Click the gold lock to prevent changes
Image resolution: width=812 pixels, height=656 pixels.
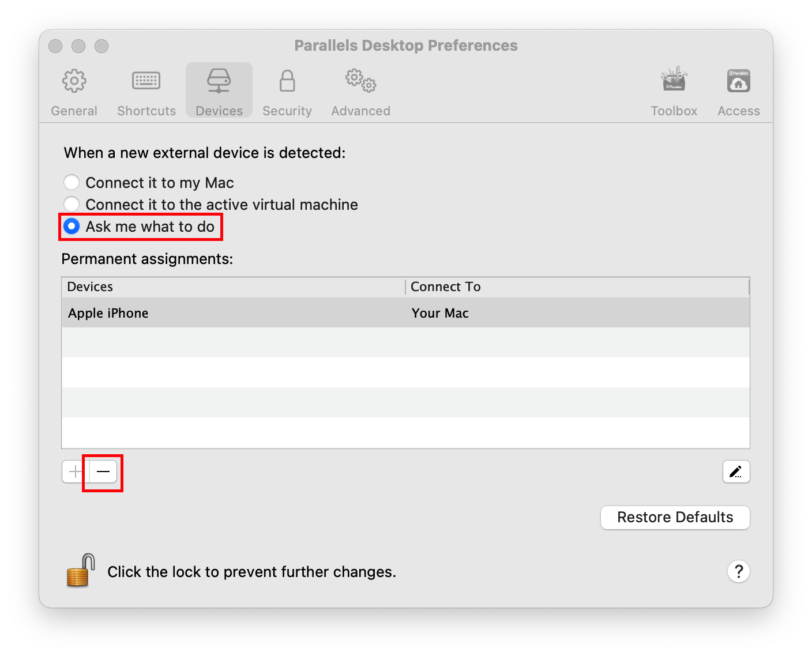click(x=80, y=571)
